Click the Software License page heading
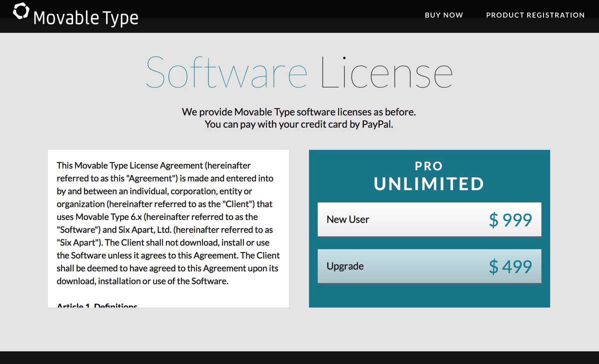The image size is (599, 364). pyautogui.click(x=299, y=72)
